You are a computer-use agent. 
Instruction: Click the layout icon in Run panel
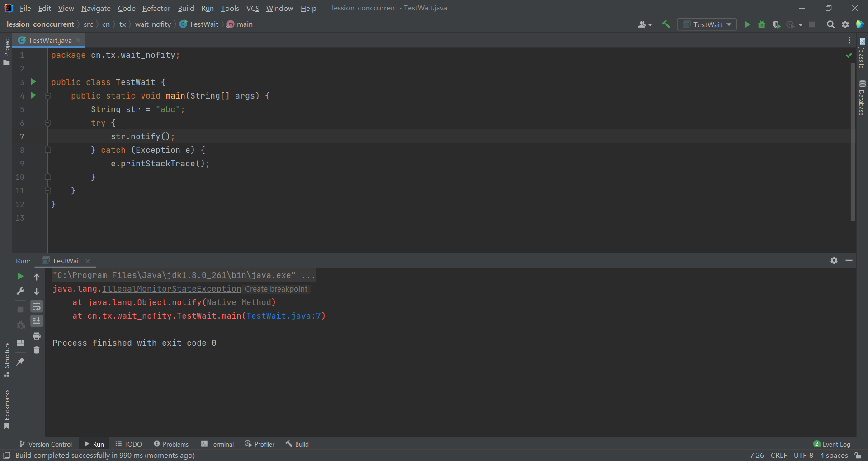[x=20, y=343]
